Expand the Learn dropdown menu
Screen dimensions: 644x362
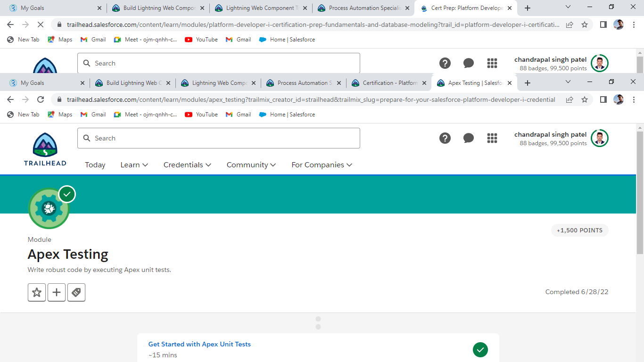click(x=134, y=165)
